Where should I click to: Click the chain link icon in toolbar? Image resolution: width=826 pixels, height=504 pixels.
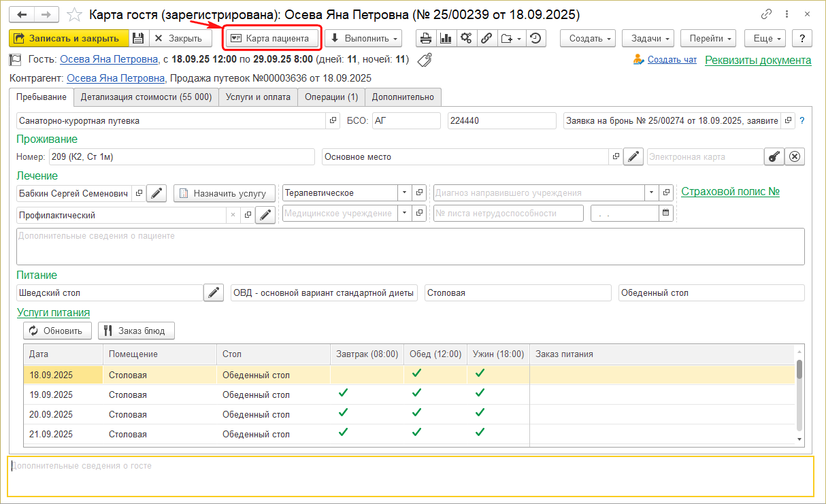tap(486, 39)
